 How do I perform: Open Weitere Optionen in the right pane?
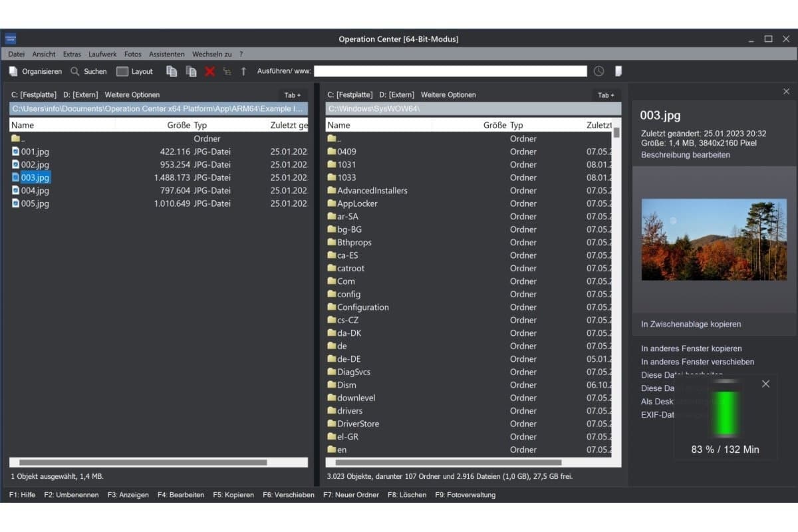pyautogui.click(x=448, y=95)
